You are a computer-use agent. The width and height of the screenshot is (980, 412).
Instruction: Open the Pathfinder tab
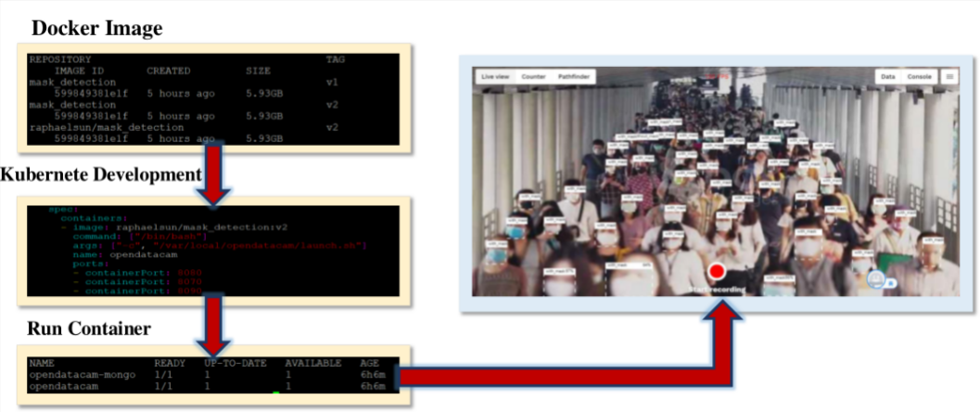[573, 77]
